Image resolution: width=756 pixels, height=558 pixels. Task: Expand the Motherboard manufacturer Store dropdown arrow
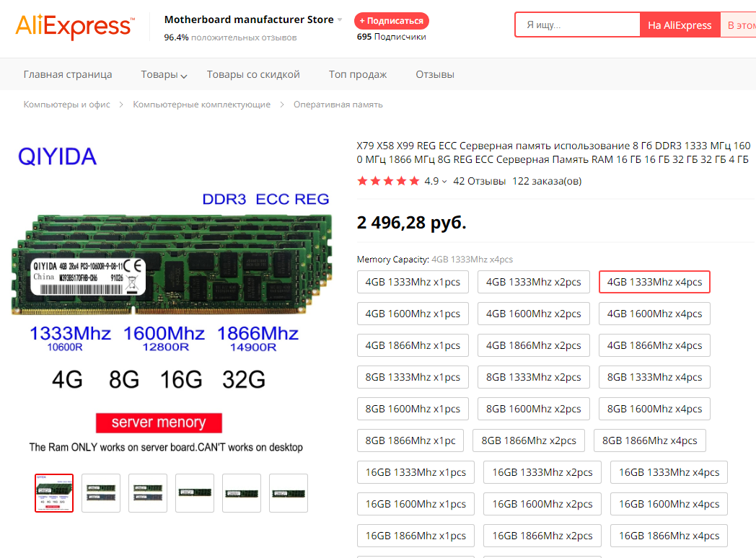pos(340,19)
